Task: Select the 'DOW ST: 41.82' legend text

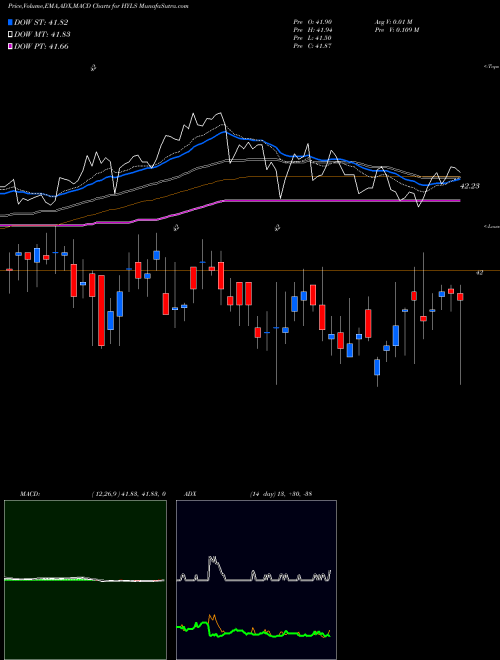Action: pyautogui.click(x=41, y=22)
